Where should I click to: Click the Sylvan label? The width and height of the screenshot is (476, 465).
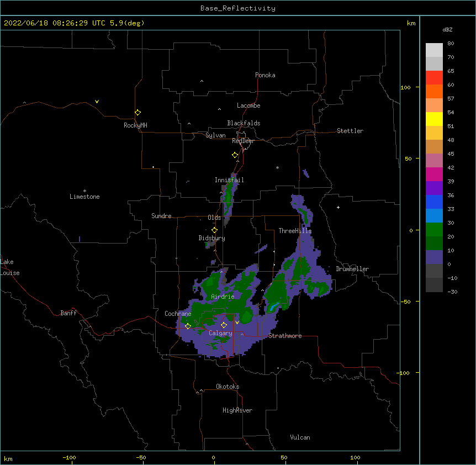pos(215,135)
